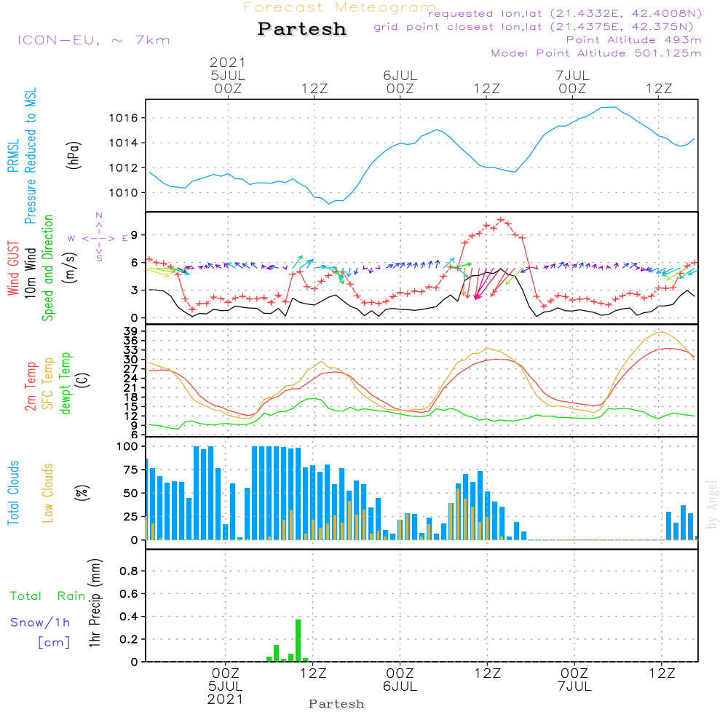The width and height of the screenshot is (728, 728).
Task: Click the requested lon,lat coordinates text
Action: pyautogui.click(x=565, y=13)
